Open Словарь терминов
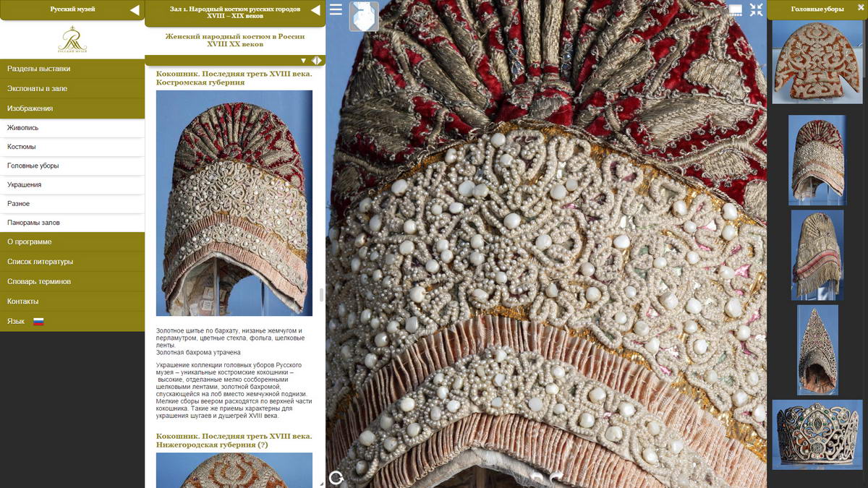Screen dimensions: 868x488 [x=72, y=281]
